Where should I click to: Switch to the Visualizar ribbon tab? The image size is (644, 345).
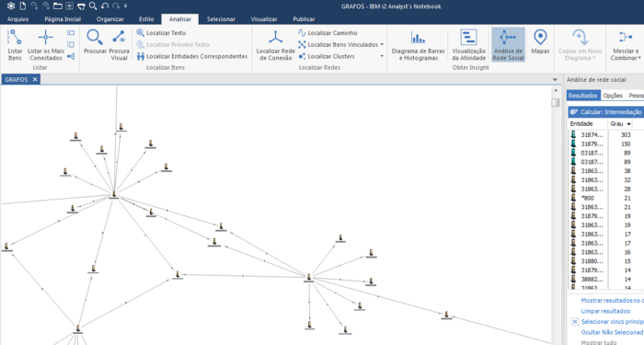coord(264,19)
